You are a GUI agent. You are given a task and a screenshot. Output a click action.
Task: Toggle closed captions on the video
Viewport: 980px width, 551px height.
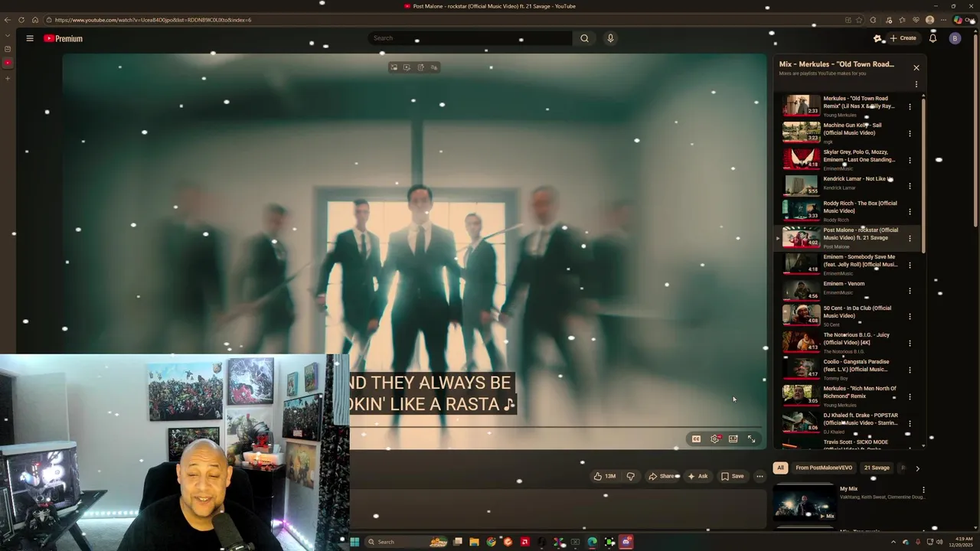[696, 439]
